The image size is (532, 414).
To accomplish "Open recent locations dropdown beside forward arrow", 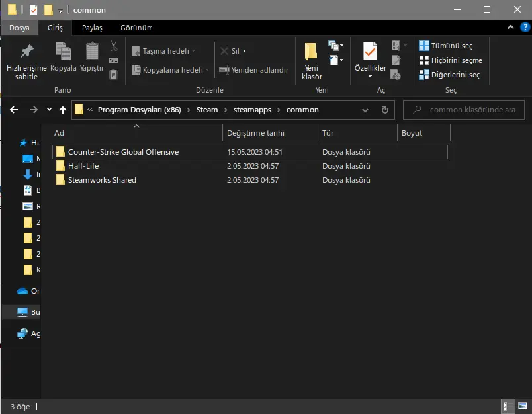I will click(49, 110).
